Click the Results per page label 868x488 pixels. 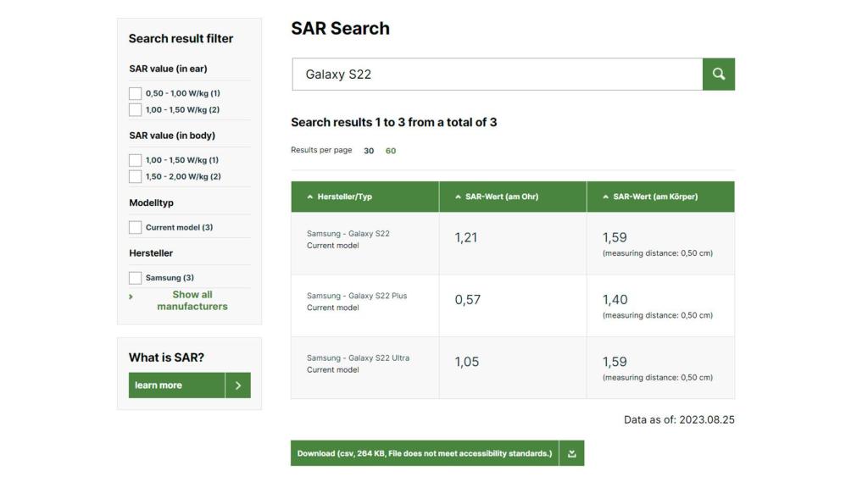(321, 150)
